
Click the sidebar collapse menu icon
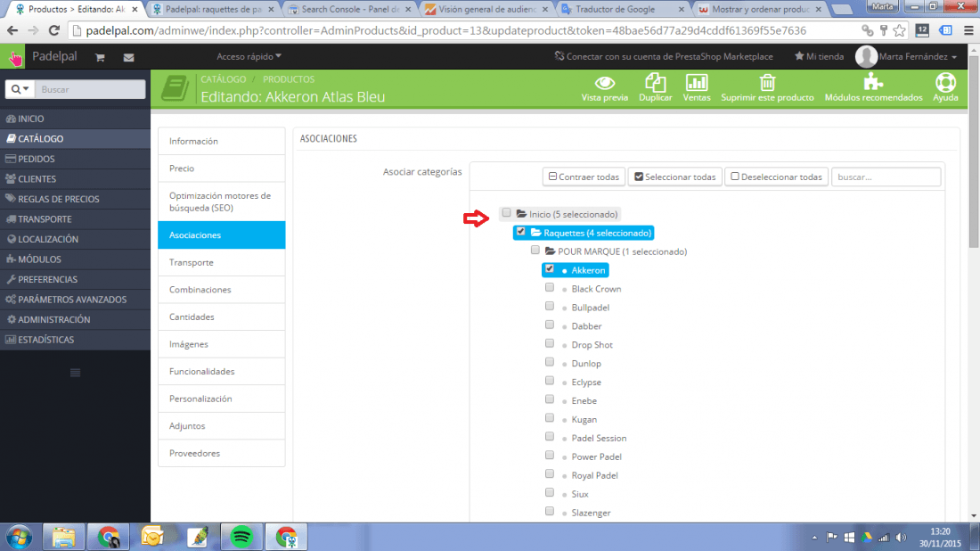tap(75, 374)
